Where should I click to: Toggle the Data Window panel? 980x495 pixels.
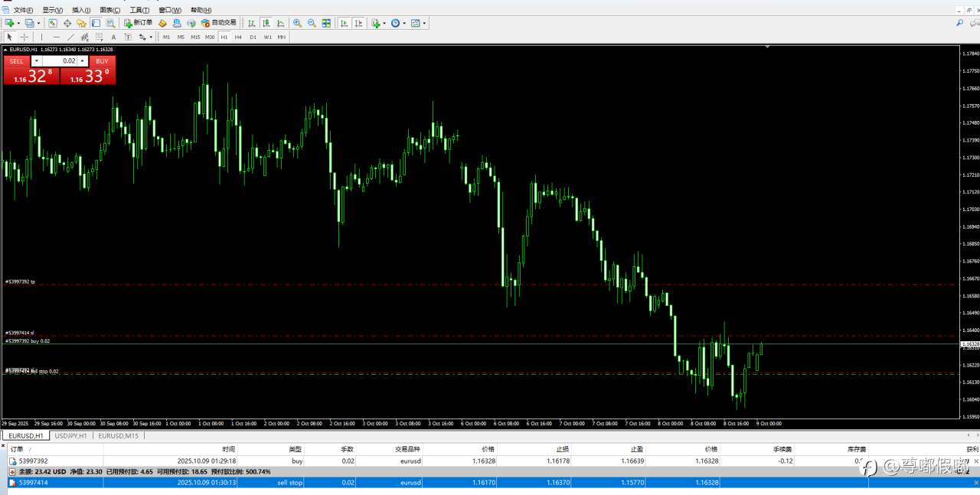point(67,23)
